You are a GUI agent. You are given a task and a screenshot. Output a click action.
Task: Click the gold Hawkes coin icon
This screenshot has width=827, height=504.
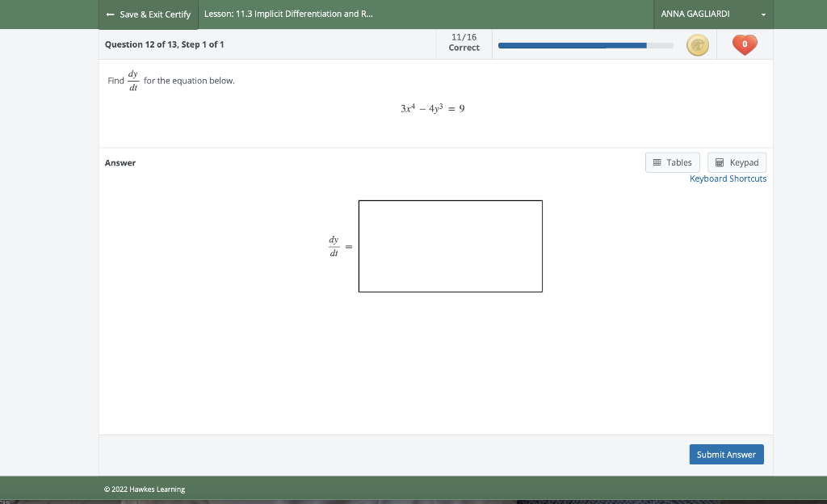coord(697,44)
